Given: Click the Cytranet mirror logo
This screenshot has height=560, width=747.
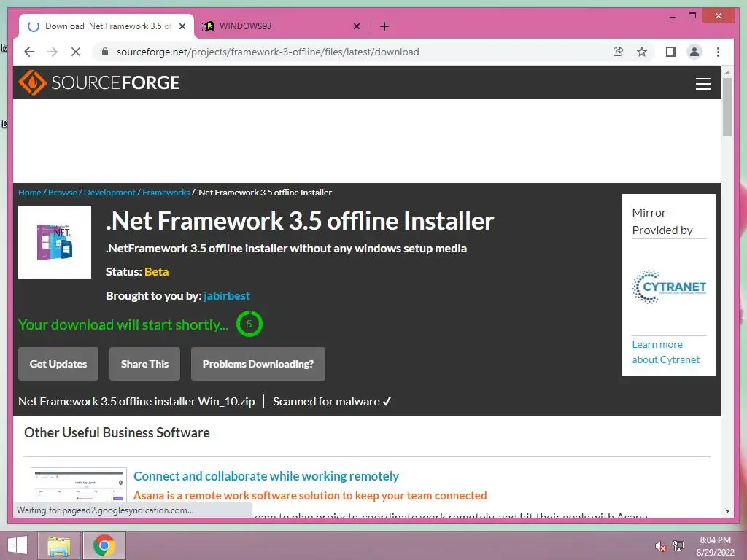Looking at the screenshot, I should pos(669,287).
